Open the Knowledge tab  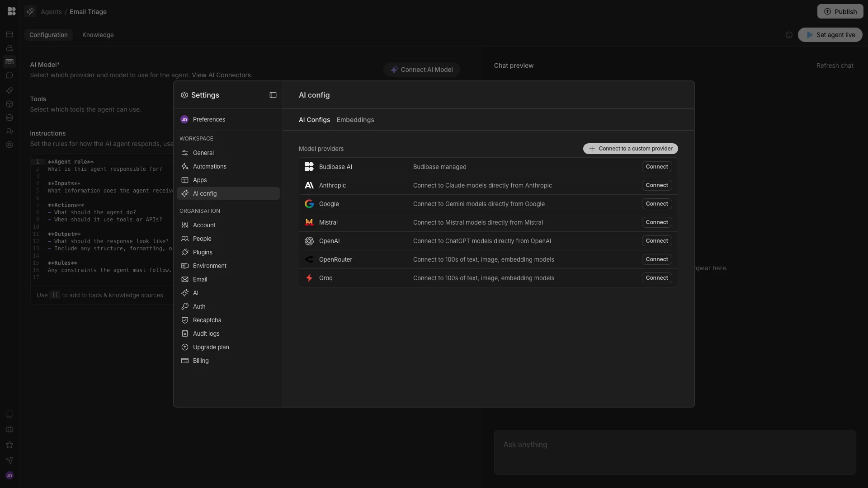98,35
